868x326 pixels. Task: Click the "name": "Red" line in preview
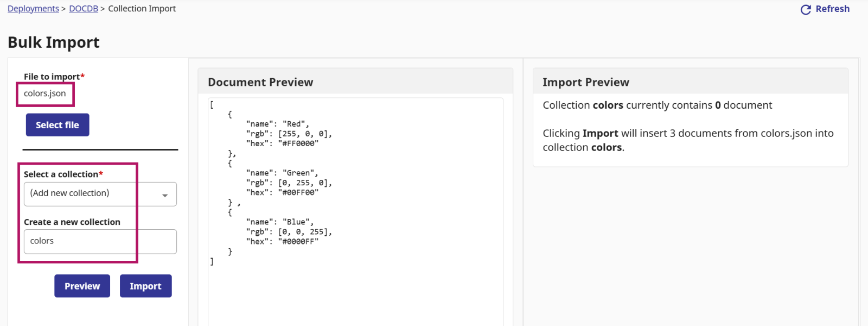(277, 124)
